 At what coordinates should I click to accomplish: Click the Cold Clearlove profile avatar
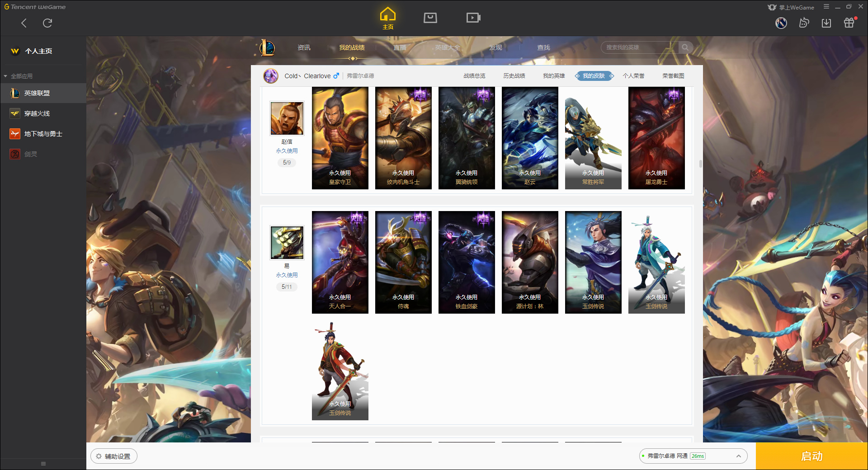click(x=271, y=76)
